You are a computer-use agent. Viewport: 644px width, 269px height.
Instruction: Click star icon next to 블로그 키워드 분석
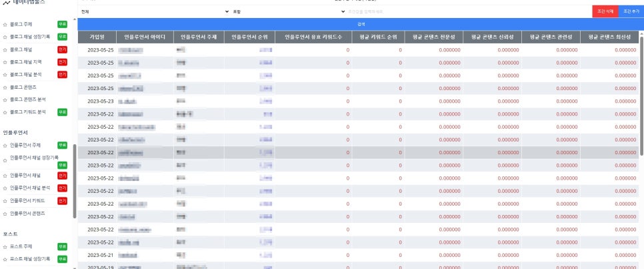click(x=5, y=112)
